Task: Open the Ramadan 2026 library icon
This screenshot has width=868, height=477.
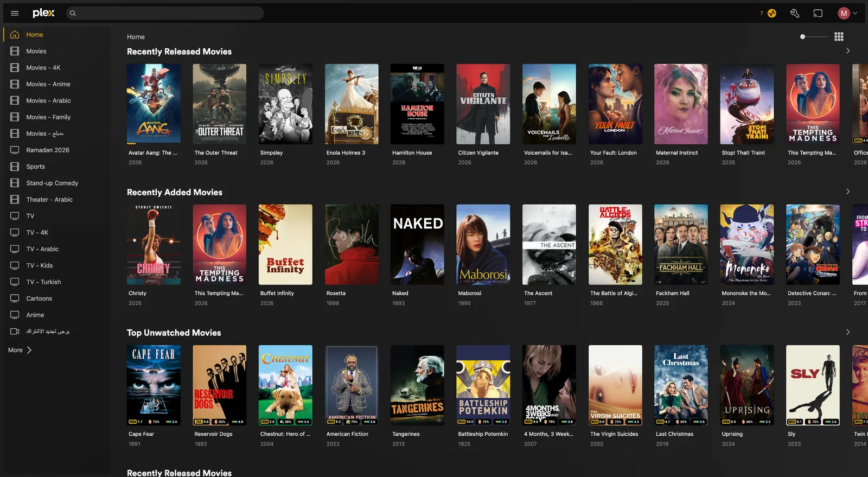Action: [15, 150]
